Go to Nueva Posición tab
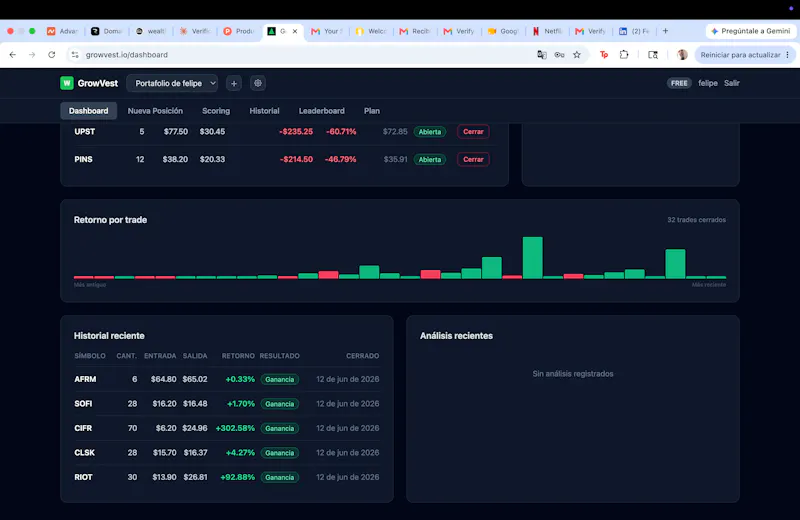This screenshot has width=800, height=520. coord(155,111)
